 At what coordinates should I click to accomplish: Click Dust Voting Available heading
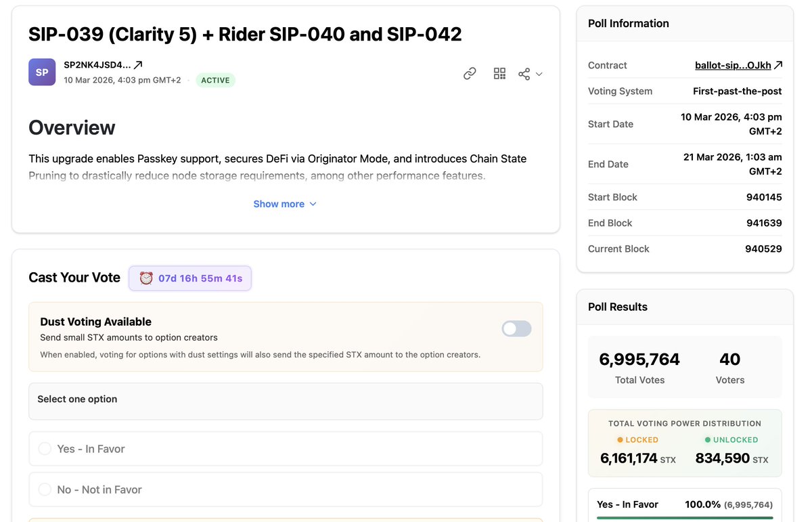click(95, 322)
